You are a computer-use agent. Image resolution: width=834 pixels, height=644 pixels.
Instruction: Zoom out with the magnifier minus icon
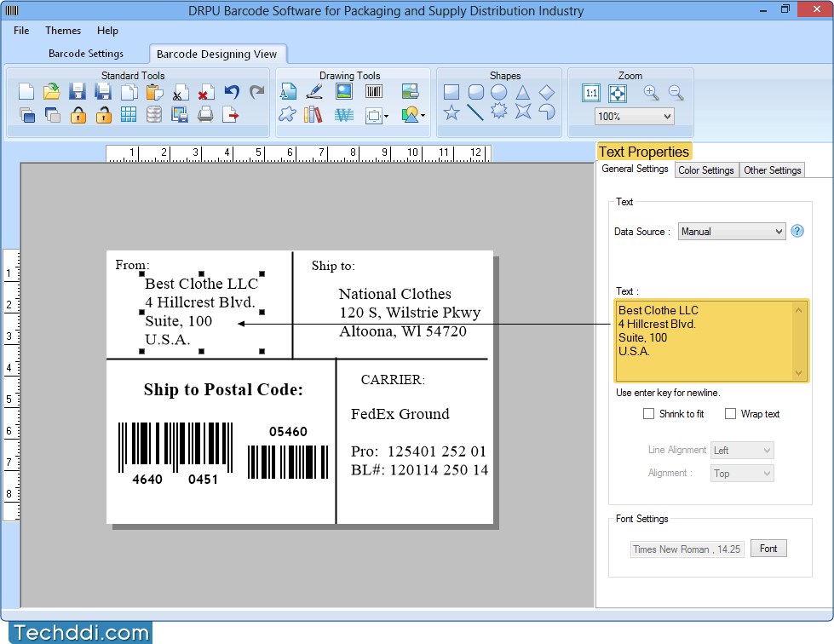click(x=676, y=93)
